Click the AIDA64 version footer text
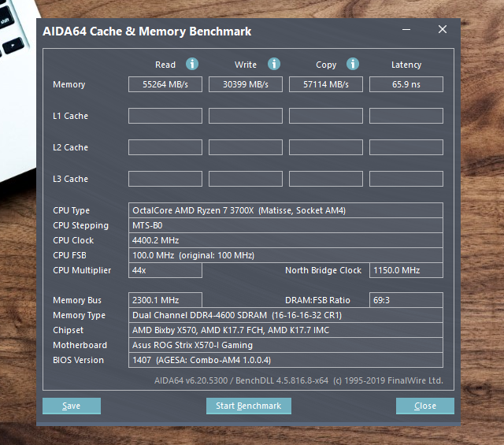The image size is (504, 445). 298,380
